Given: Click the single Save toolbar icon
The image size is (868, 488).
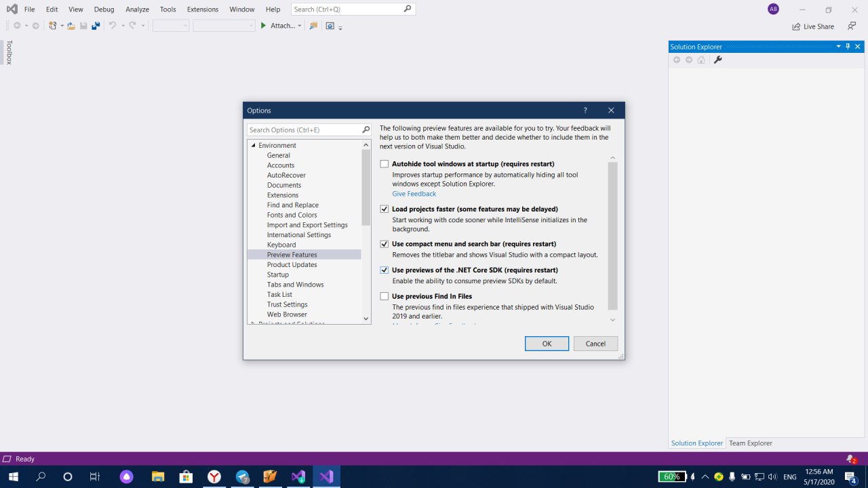Looking at the screenshot, I should (x=83, y=26).
